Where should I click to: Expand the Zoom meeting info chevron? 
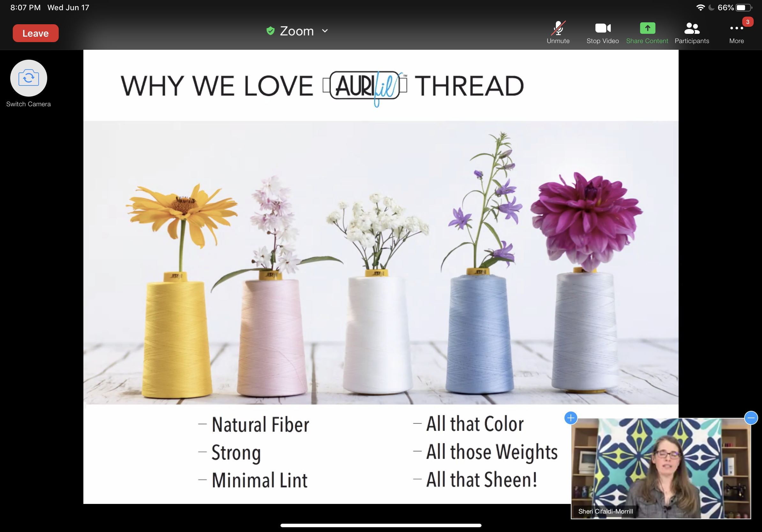tap(325, 31)
